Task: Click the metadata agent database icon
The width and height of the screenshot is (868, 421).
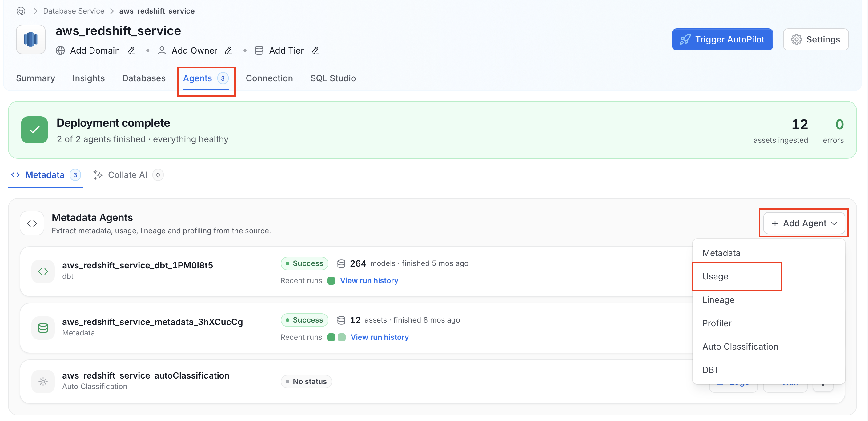Action: 43,328
